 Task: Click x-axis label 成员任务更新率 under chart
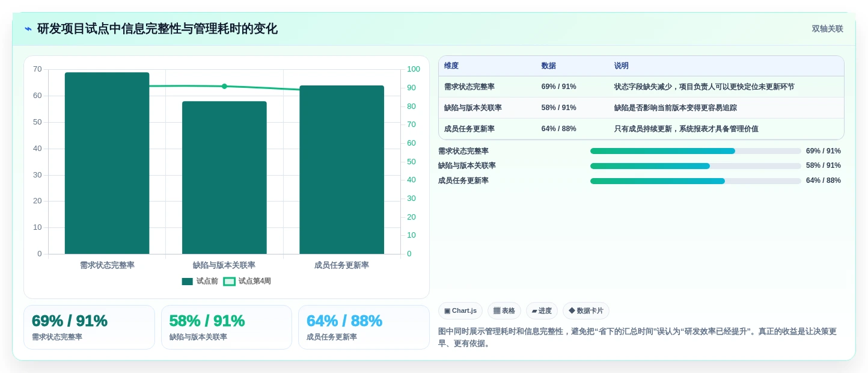(x=341, y=265)
